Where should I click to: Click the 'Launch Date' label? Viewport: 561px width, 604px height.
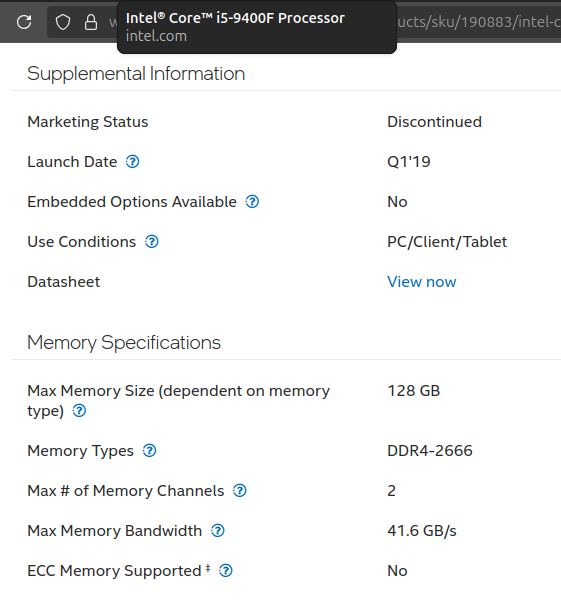tap(72, 162)
